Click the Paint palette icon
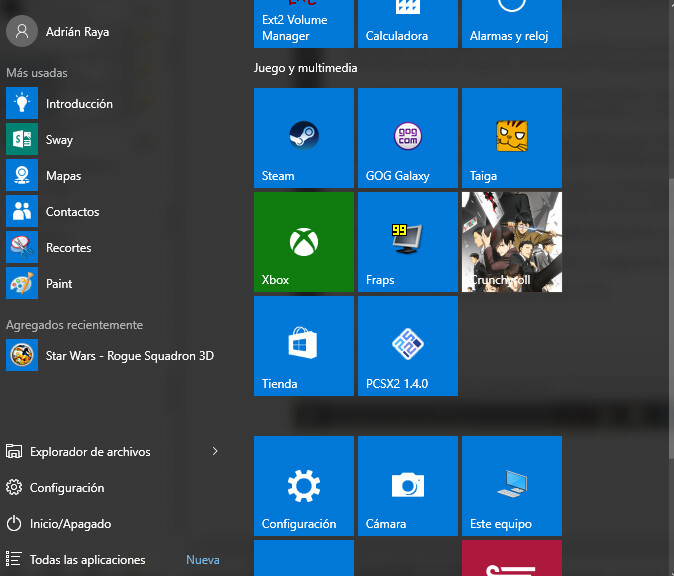The image size is (674, 576). 22,283
